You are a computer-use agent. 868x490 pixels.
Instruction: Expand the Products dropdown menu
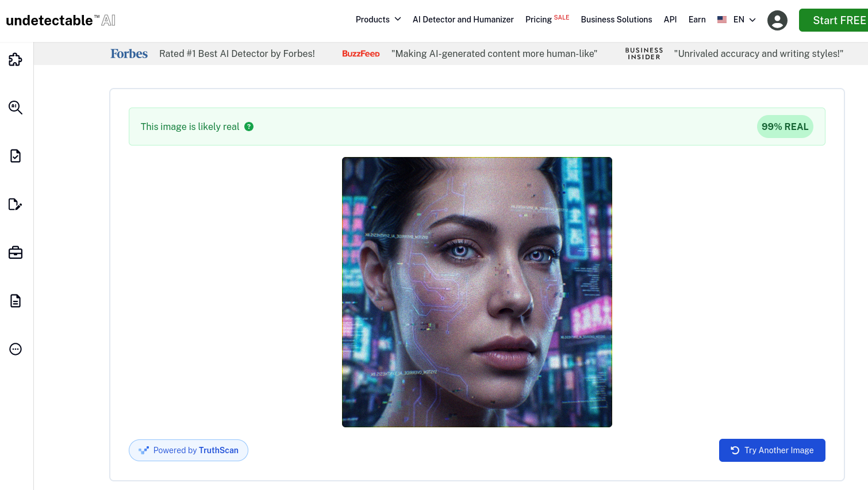pyautogui.click(x=378, y=19)
